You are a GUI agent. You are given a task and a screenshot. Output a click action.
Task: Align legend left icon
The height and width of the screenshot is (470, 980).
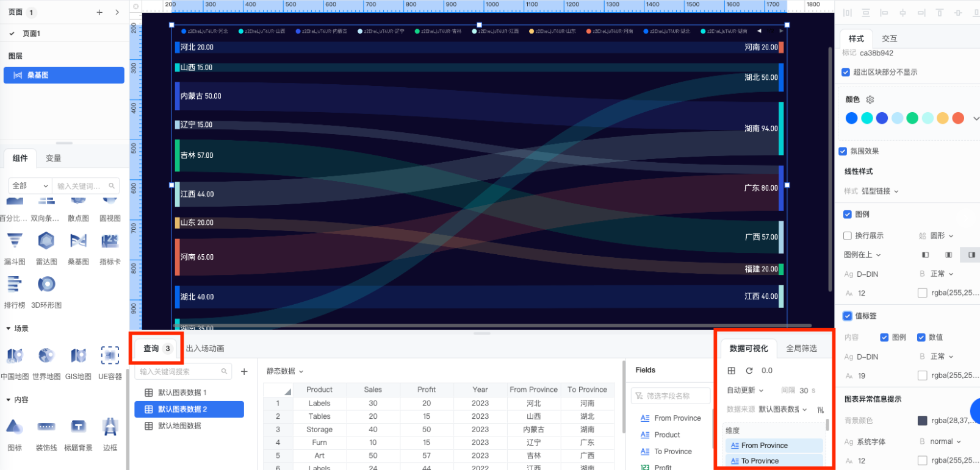(x=925, y=255)
